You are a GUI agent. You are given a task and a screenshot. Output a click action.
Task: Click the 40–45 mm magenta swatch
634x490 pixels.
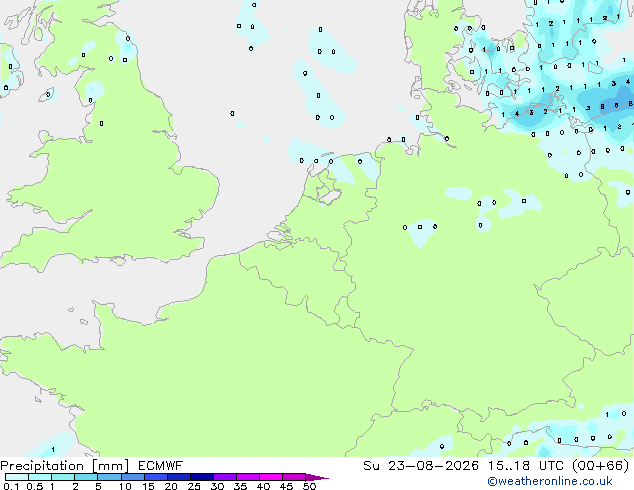click(271, 477)
